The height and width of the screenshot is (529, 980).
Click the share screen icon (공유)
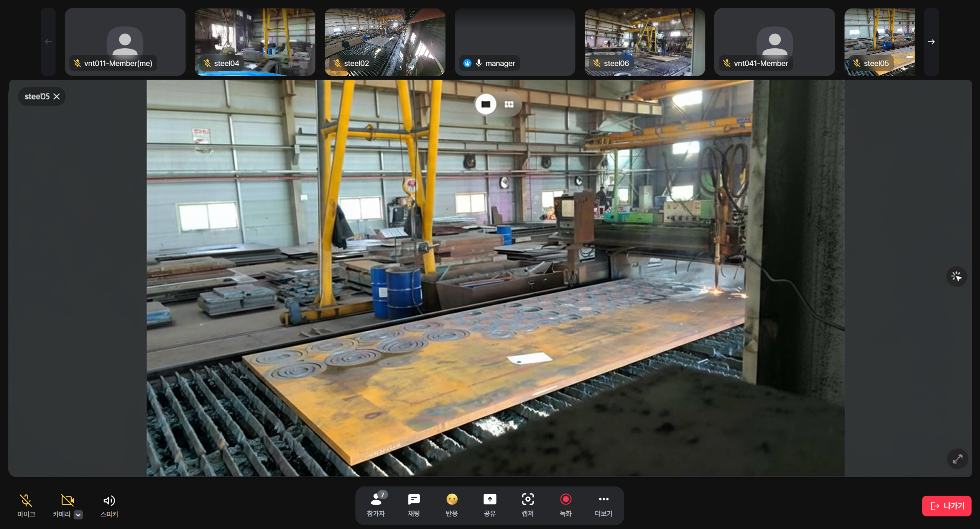tap(490, 505)
